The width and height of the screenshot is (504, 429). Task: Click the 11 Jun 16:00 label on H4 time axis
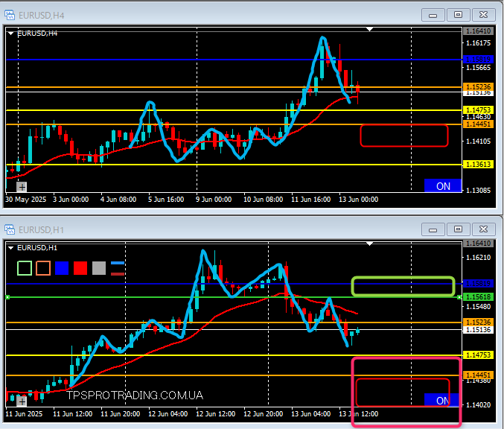coord(311,200)
